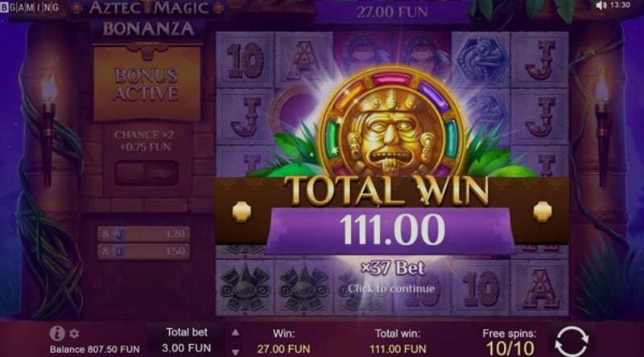Click the BGaming logo
The width and height of the screenshot is (644, 357).
click(30, 6)
